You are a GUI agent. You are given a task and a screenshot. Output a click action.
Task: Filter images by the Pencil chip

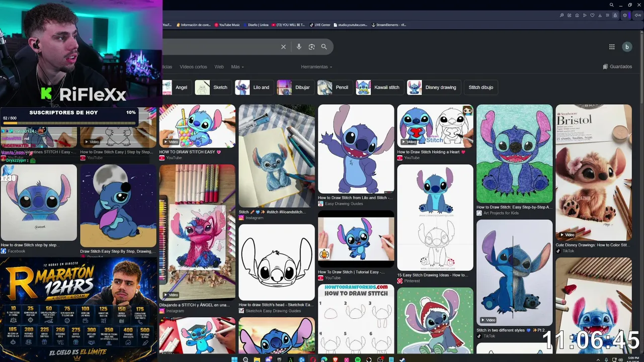[334, 87]
